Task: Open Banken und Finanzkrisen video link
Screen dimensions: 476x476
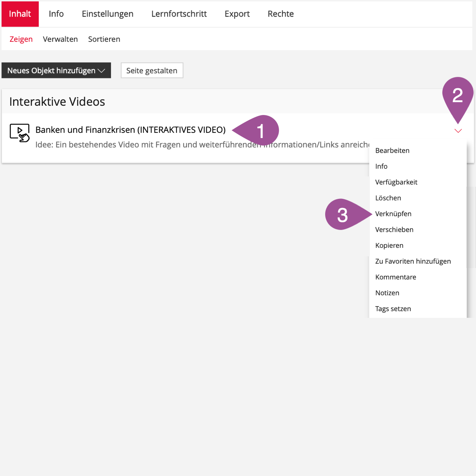Action: coord(130,130)
